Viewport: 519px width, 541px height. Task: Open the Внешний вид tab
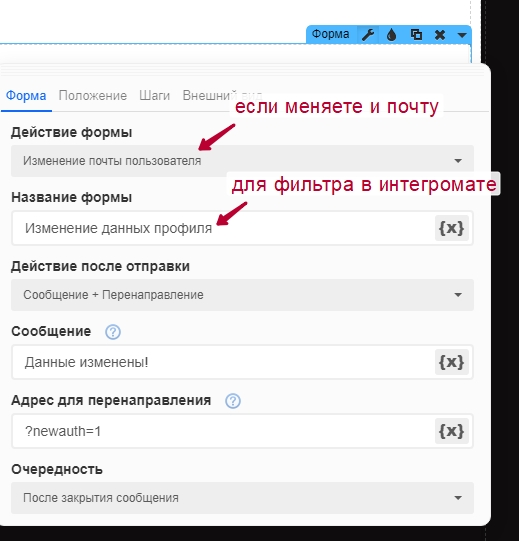pos(222,96)
